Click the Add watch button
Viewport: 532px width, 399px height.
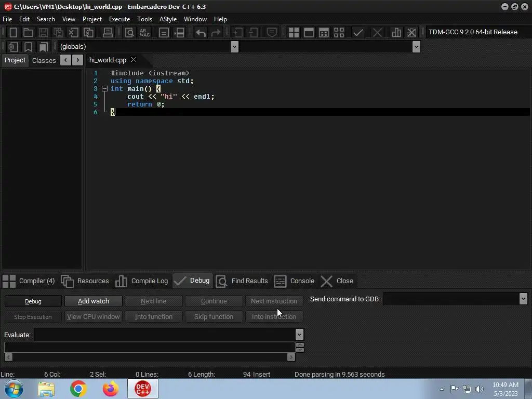click(x=94, y=301)
